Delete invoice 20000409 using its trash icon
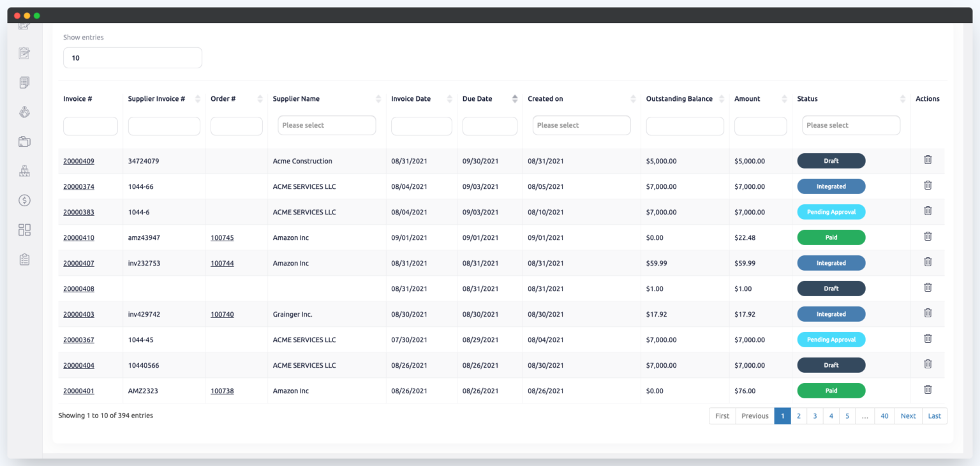 point(928,160)
